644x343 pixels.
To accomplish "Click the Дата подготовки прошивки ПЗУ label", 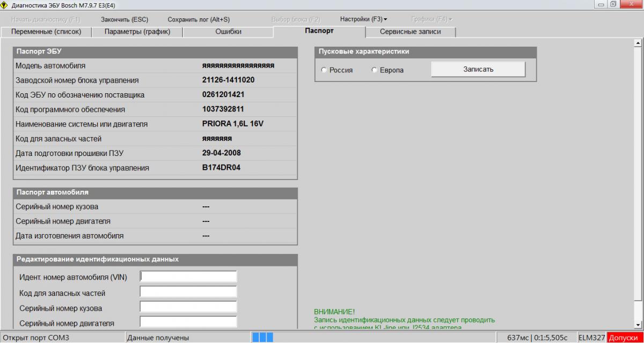I will click(70, 153).
